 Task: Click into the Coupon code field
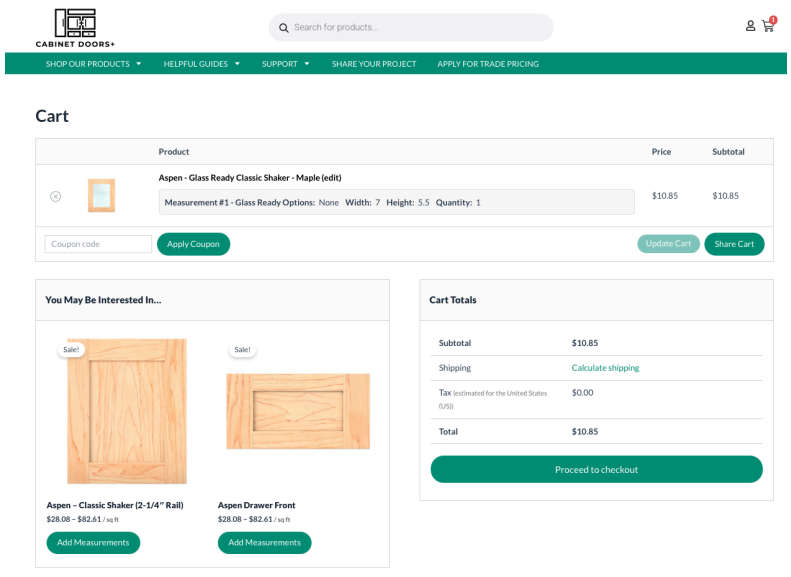click(98, 244)
